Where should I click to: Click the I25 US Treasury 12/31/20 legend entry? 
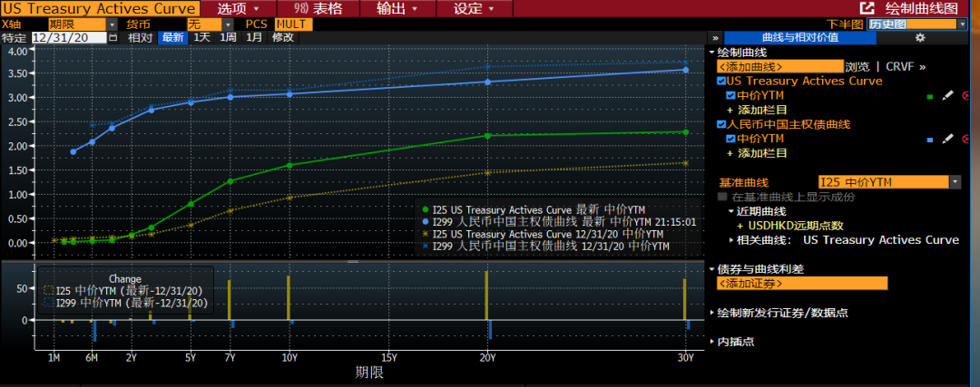point(543,234)
